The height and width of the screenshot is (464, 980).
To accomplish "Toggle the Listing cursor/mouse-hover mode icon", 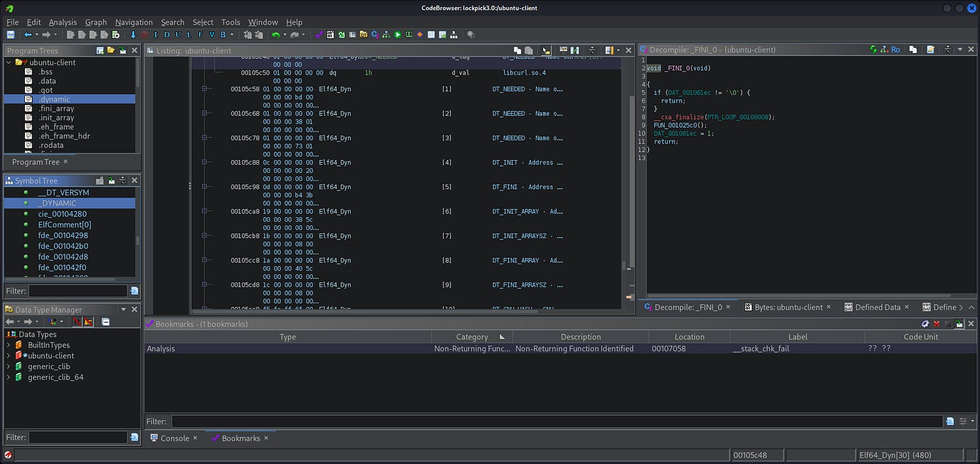I will pyautogui.click(x=546, y=50).
